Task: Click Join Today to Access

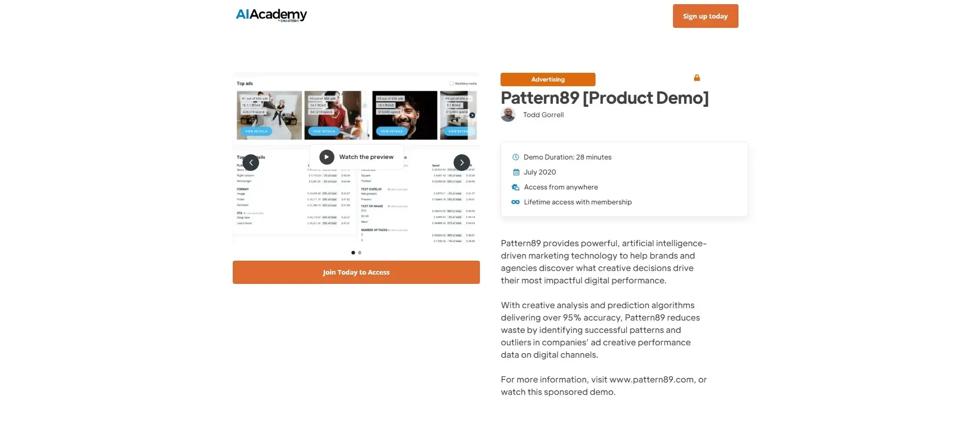Action: coord(356,272)
